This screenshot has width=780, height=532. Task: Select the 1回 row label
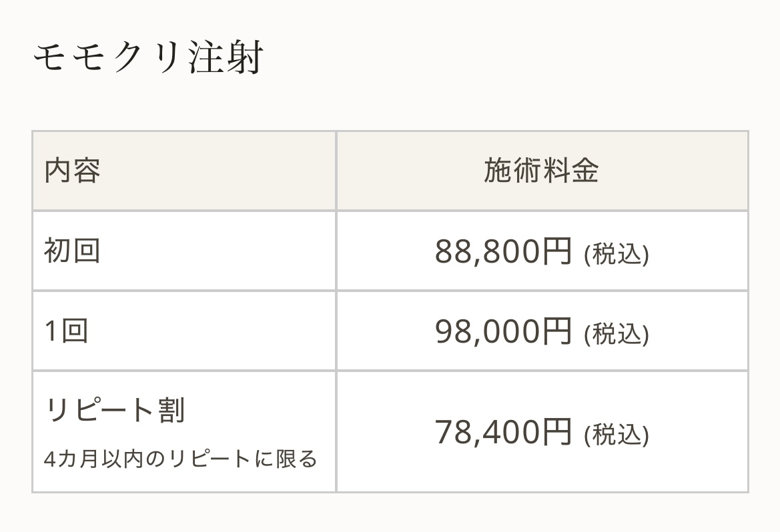pos(66,331)
